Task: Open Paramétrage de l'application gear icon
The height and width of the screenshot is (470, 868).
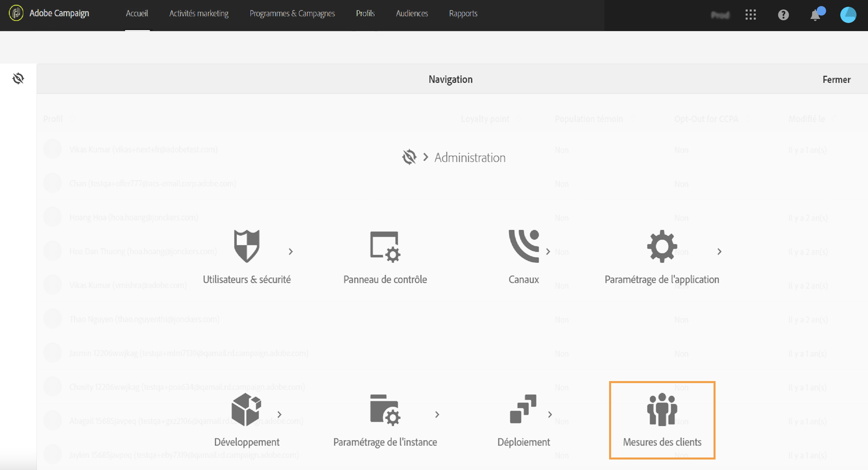Action: tap(662, 246)
